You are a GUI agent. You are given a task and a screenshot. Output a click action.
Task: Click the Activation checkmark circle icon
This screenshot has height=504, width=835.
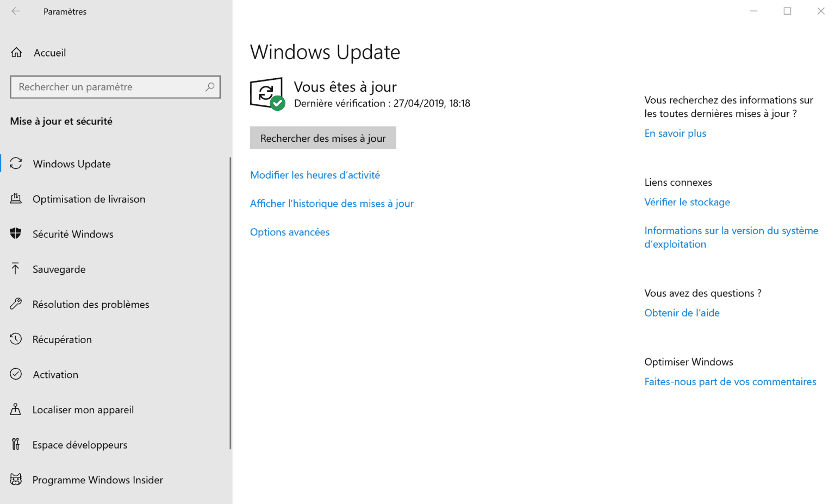tap(16, 374)
